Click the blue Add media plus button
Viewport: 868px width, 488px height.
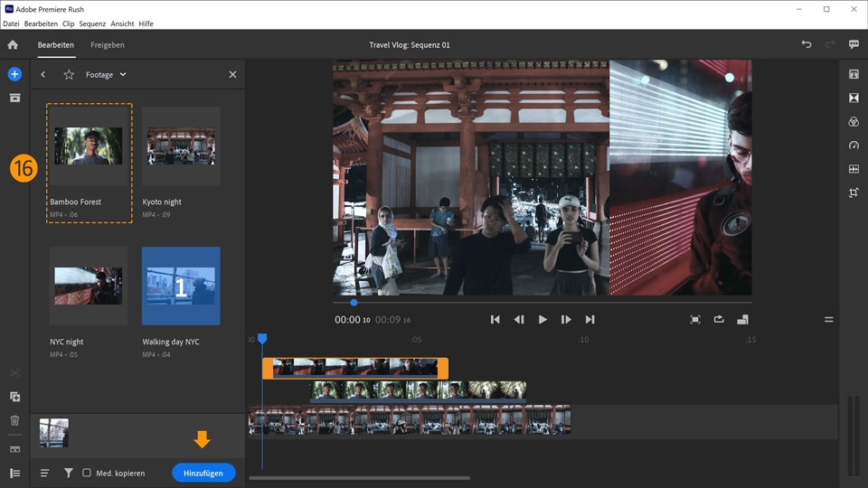click(15, 74)
